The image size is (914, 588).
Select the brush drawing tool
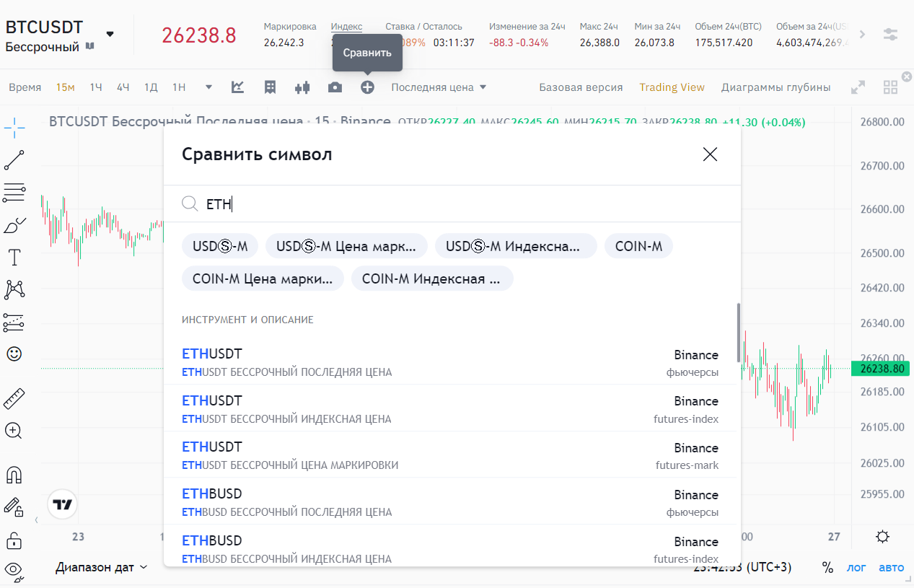coord(14,225)
